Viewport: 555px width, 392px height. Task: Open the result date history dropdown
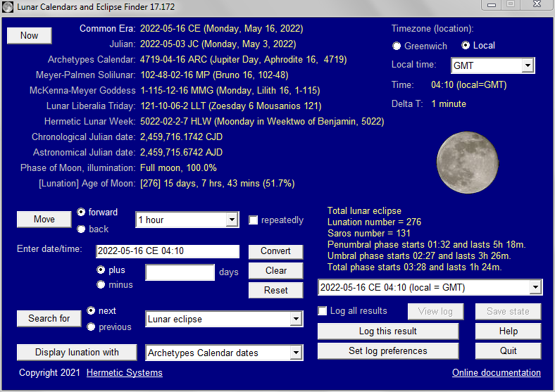click(535, 287)
